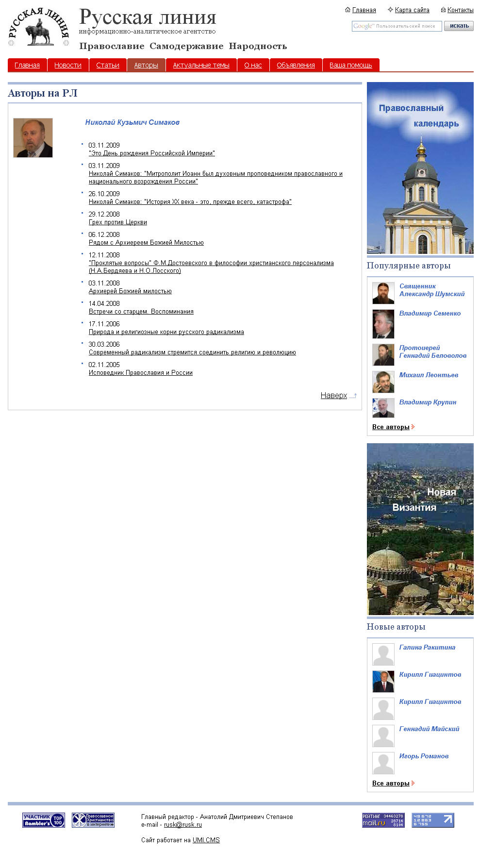
Task: Open "Проклятые вопросы" Достоевского article
Action: point(211,267)
